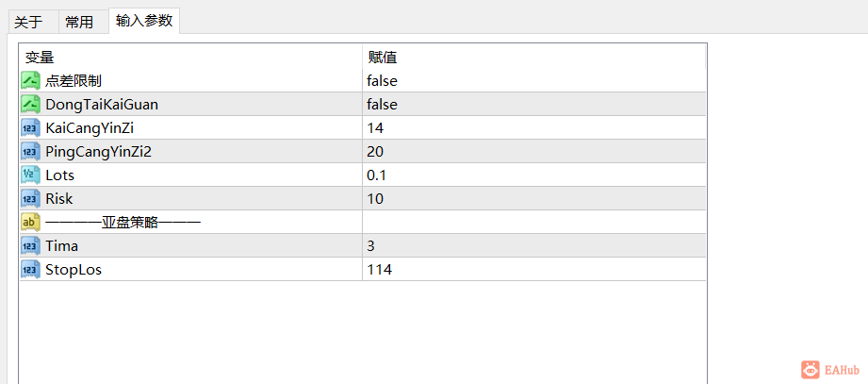Select the DongTaiKaiGuan boolean type icon
The width and height of the screenshot is (868, 384).
click(x=30, y=104)
